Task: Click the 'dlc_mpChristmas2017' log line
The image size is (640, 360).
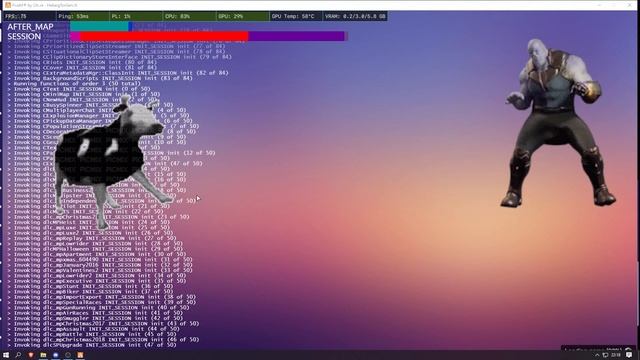Action: pyautogui.click(x=104, y=323)
